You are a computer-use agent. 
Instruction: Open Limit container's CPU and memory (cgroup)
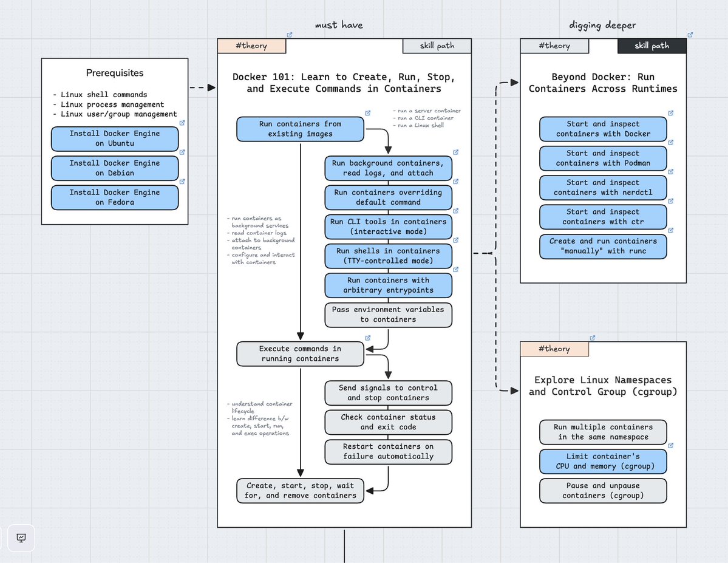coord(603,461)
